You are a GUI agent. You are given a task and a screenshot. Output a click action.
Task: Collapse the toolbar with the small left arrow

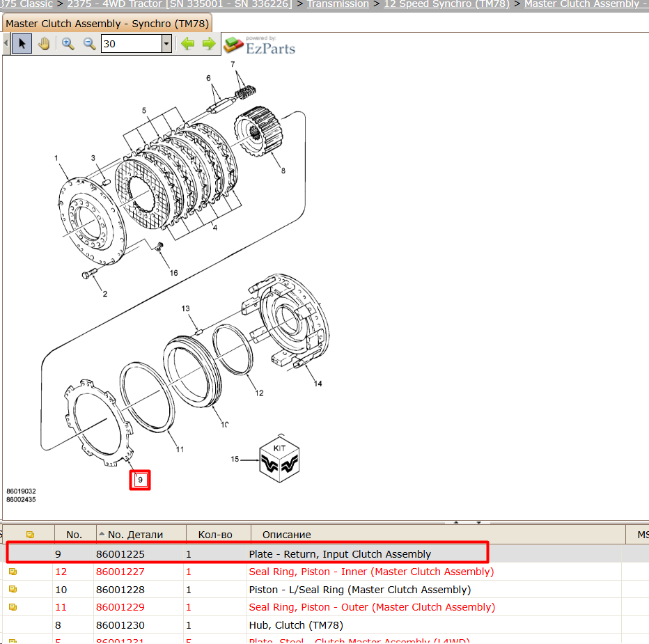pos(6,43)
